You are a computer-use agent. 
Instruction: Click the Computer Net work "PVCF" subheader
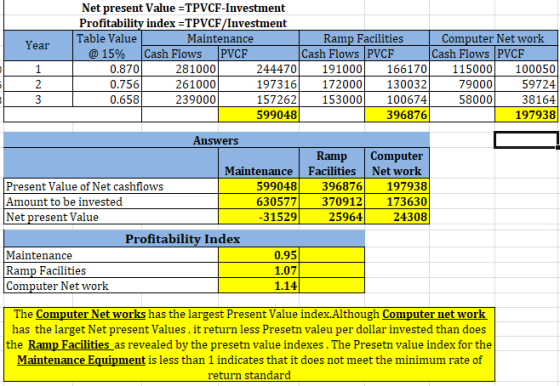[526, 54]
